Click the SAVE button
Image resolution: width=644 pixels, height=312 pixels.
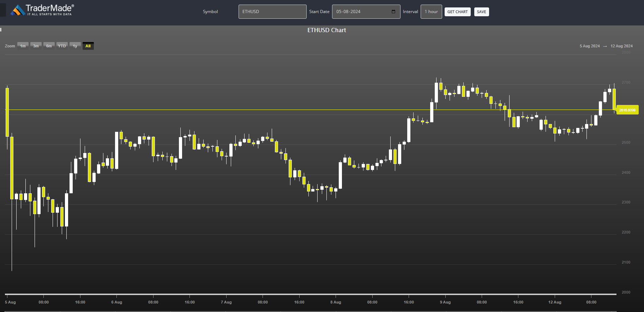pos(481,12)
